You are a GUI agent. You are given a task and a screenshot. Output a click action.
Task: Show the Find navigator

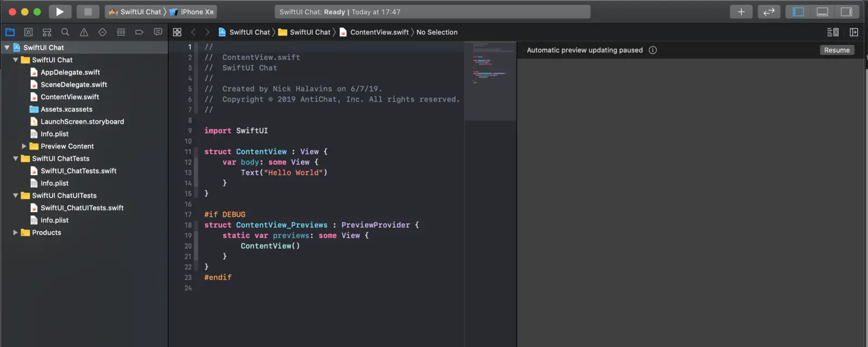point(65,32)
